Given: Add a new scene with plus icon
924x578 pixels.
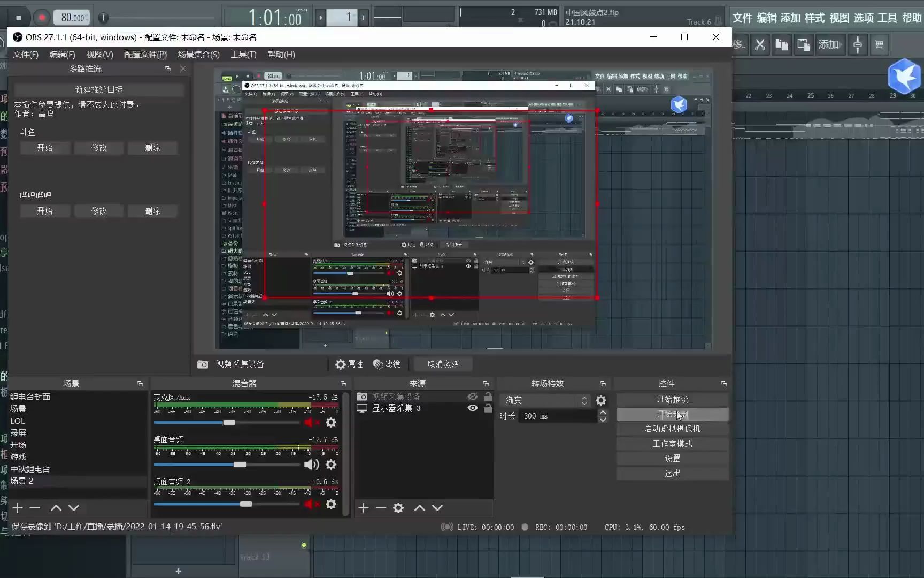Looking at the screenshot, I should point(18,508).
